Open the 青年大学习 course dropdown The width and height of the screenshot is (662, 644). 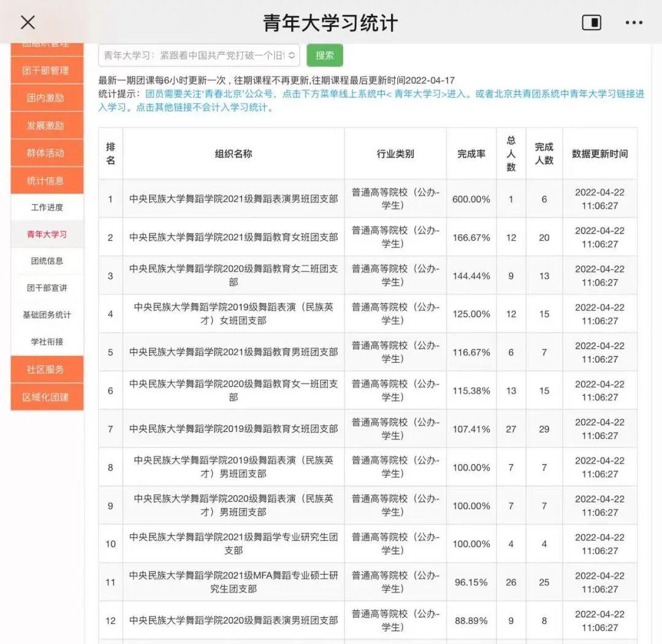pyautogui.click(x=199, y=55)
